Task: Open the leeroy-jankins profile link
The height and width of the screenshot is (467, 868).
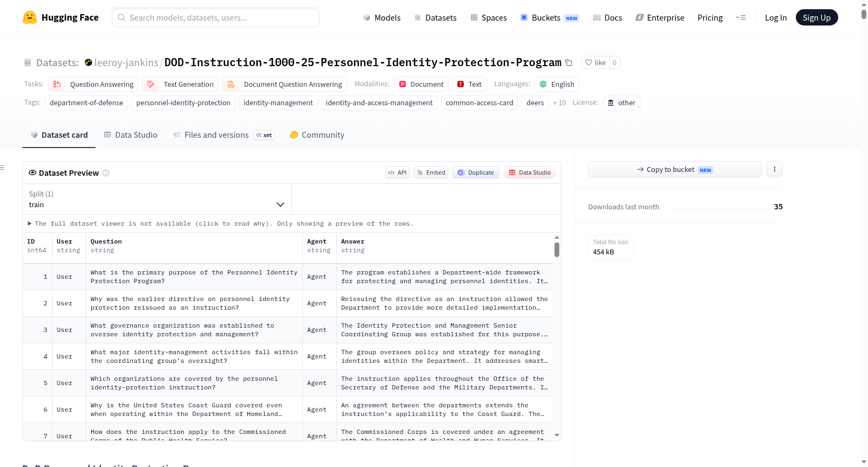Action: (126, 62)
